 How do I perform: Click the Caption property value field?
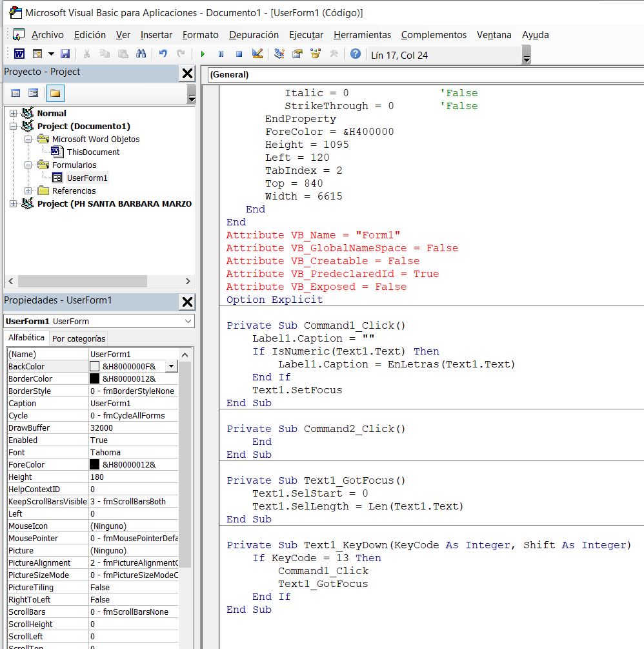pos(134,404)
